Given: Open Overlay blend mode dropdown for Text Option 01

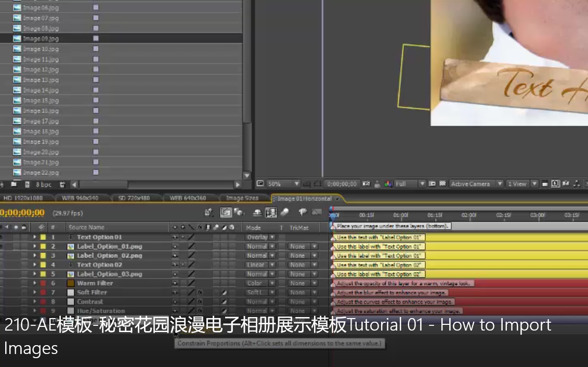Looking at the screenshot, I should [260, 237].
